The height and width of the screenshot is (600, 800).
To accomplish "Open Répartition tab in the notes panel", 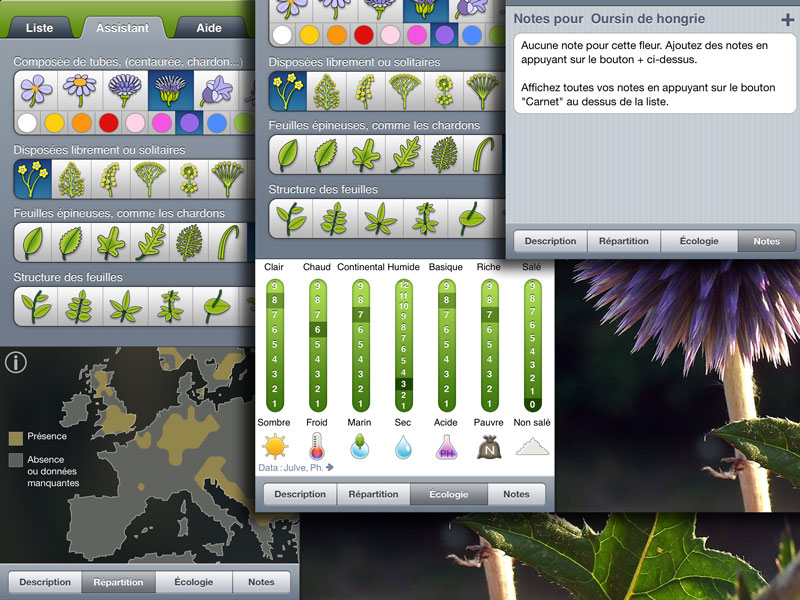I will [623, 241].
